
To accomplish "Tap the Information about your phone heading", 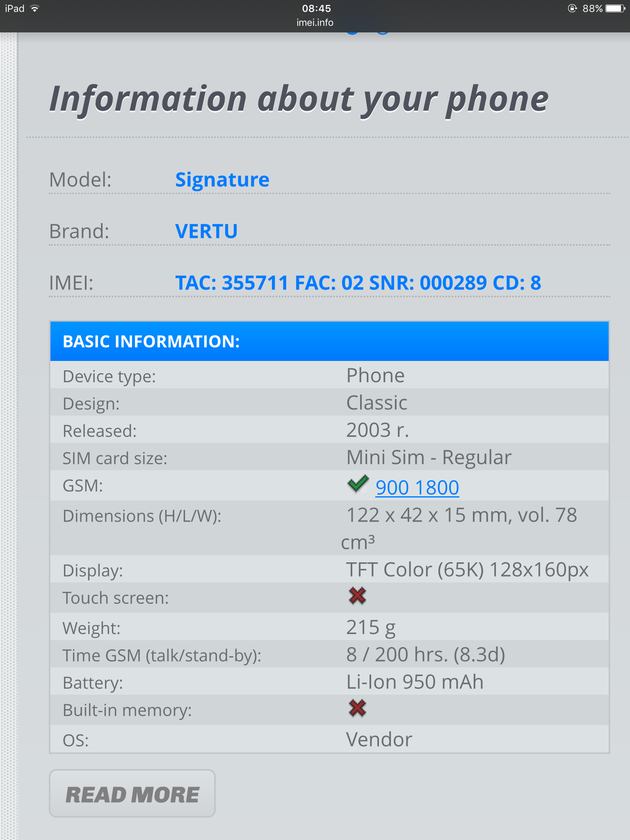I will [299, 99].
